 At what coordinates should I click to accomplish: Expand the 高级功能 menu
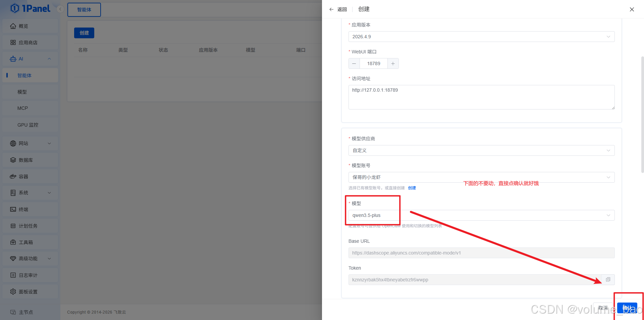point(30,259)
